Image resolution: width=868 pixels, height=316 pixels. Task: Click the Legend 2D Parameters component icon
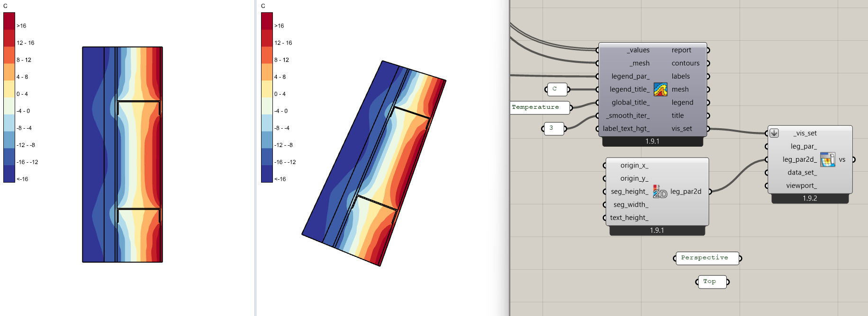660,192
